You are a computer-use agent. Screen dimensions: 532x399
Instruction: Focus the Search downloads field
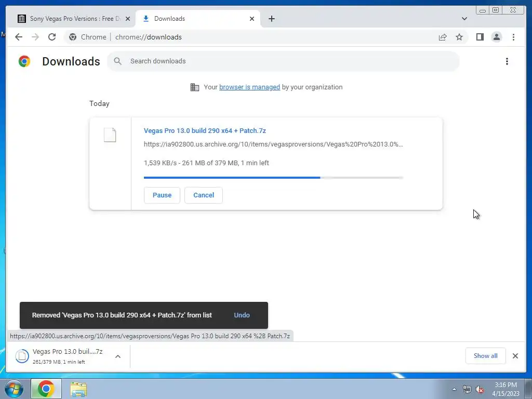click(x=283, y=61)
